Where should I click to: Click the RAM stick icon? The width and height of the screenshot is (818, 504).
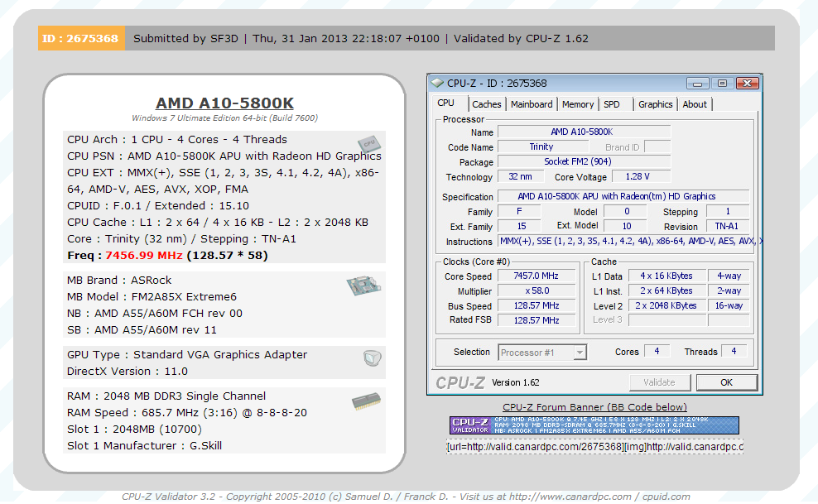point(366,401)
